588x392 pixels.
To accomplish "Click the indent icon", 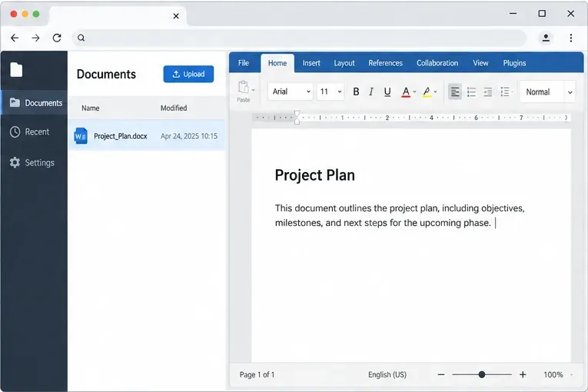I will coord(488,92).
